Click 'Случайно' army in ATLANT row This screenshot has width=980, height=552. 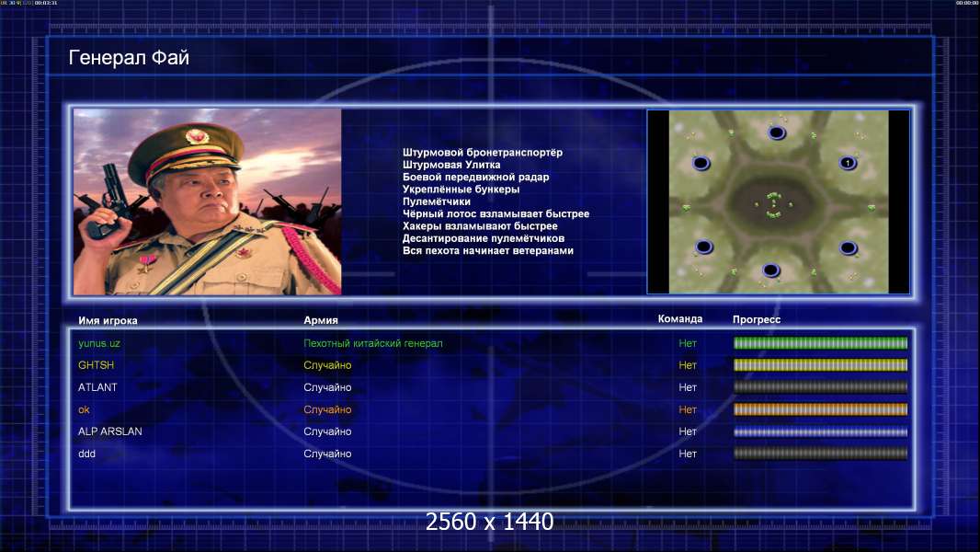[x=327, y=387]
